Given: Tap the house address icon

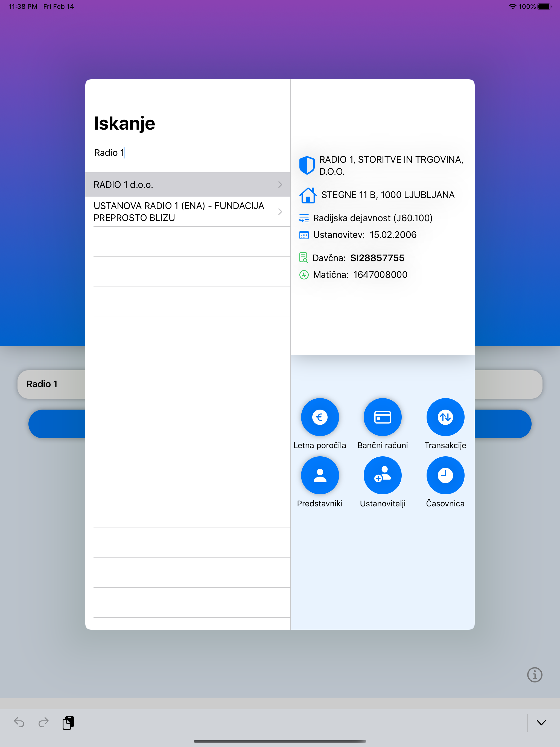Looking at the screenshot, I should pyautogui.click(x=308, y=195).
